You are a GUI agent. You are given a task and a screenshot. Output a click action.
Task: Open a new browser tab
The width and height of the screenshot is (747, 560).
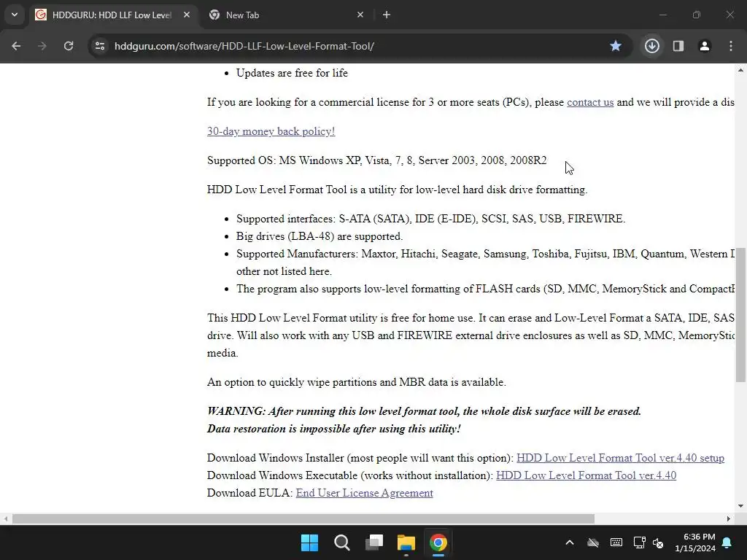[387, 15]
